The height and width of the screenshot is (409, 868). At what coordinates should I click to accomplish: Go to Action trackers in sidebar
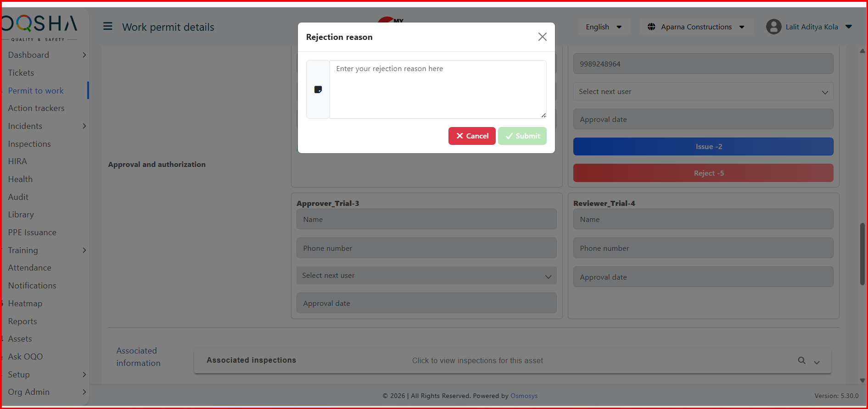(36, 108)
